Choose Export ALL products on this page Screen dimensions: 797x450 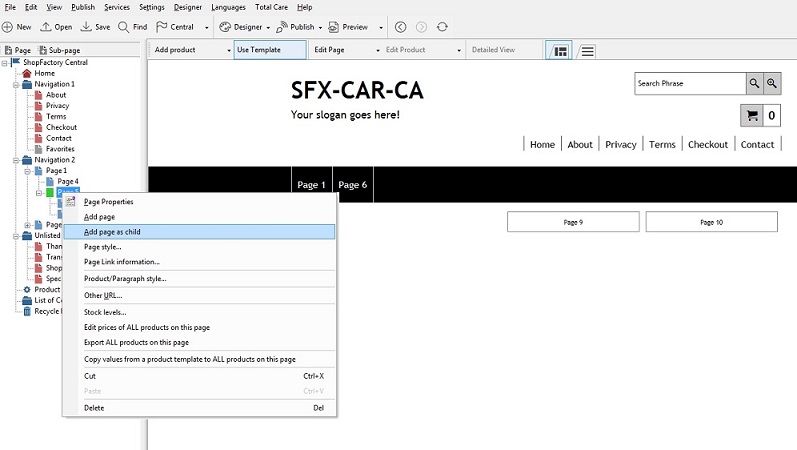point(199,342)
